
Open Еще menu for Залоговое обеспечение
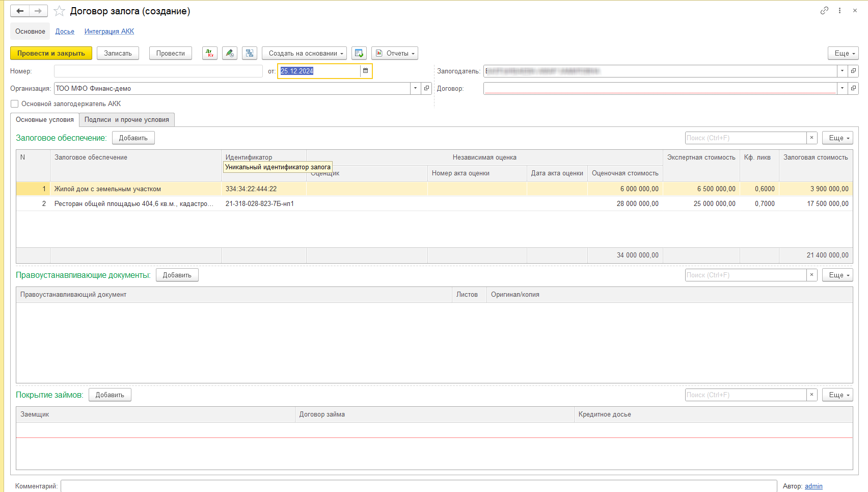coord(837,138)
